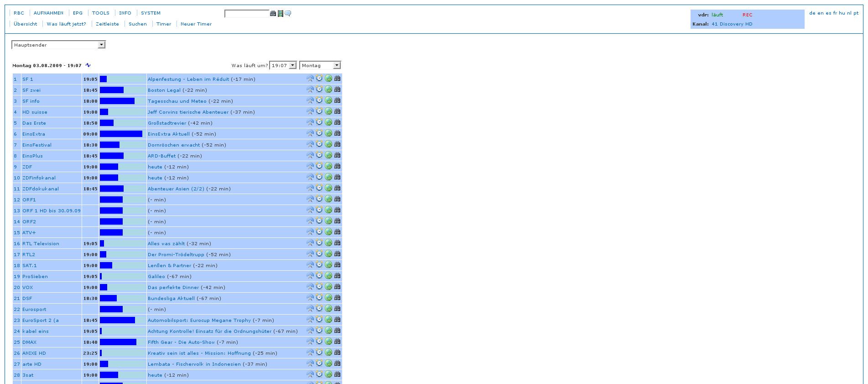Viewport: 868px width, 384px height.
Task: Click the alarm clock timer icon in the SF zwei row
Action: tap(319, 89)
